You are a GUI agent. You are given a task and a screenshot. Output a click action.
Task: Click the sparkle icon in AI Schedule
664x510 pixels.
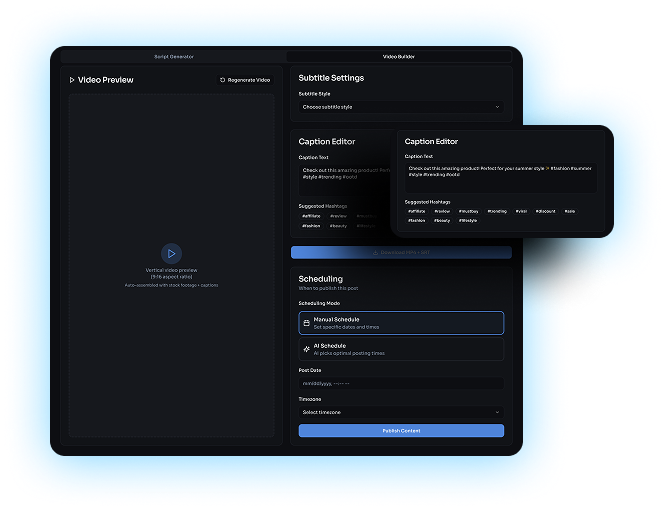click(306, 349)
